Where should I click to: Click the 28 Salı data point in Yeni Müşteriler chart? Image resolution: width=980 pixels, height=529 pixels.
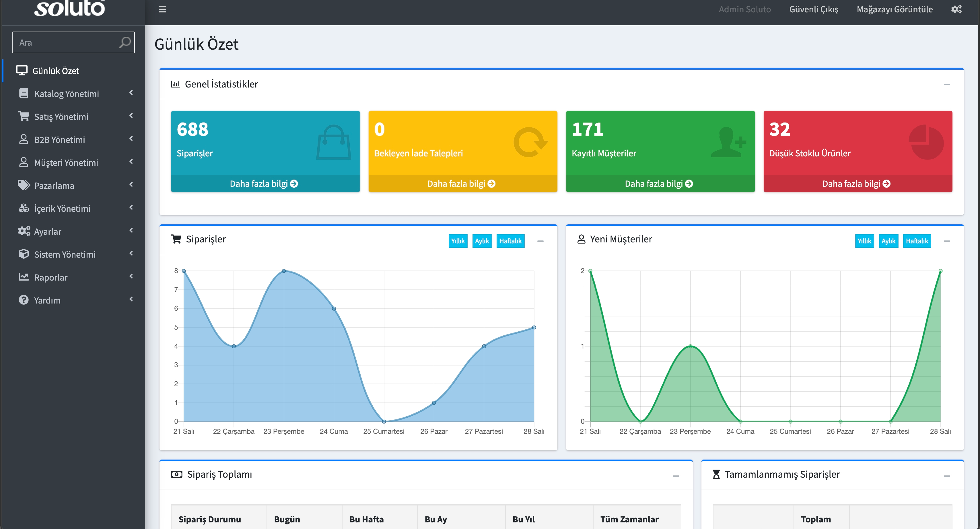tap(940, 271)
